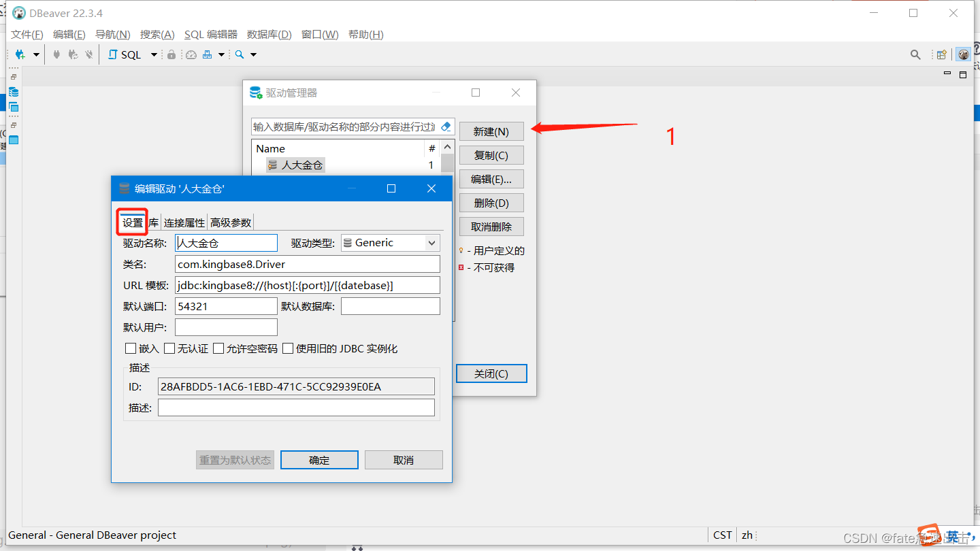This screenshot has width=980, height=551.
Task: Click the URL 模板 input field
Action: click(x=308, y=285)
